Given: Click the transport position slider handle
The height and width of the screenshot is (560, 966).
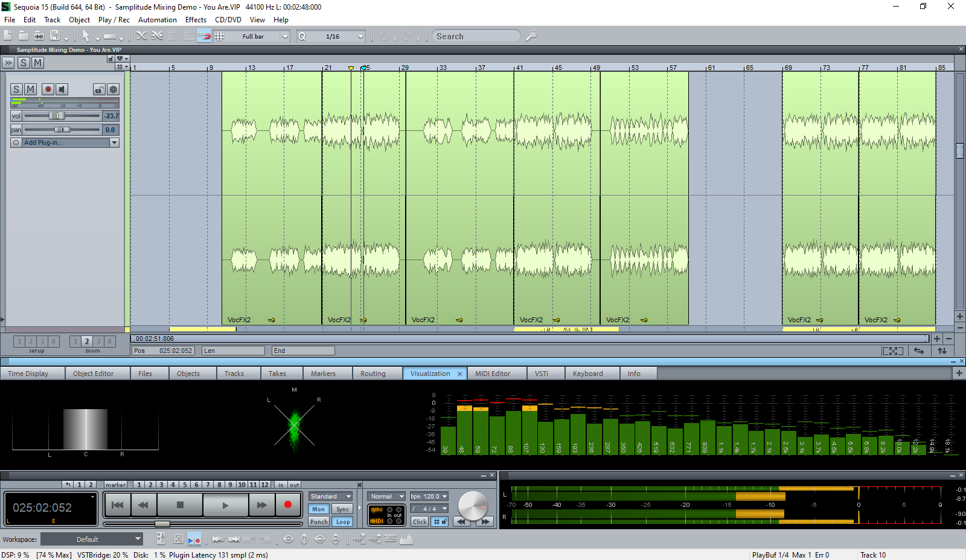Looking at the screenshot, I should pos(162,524).
